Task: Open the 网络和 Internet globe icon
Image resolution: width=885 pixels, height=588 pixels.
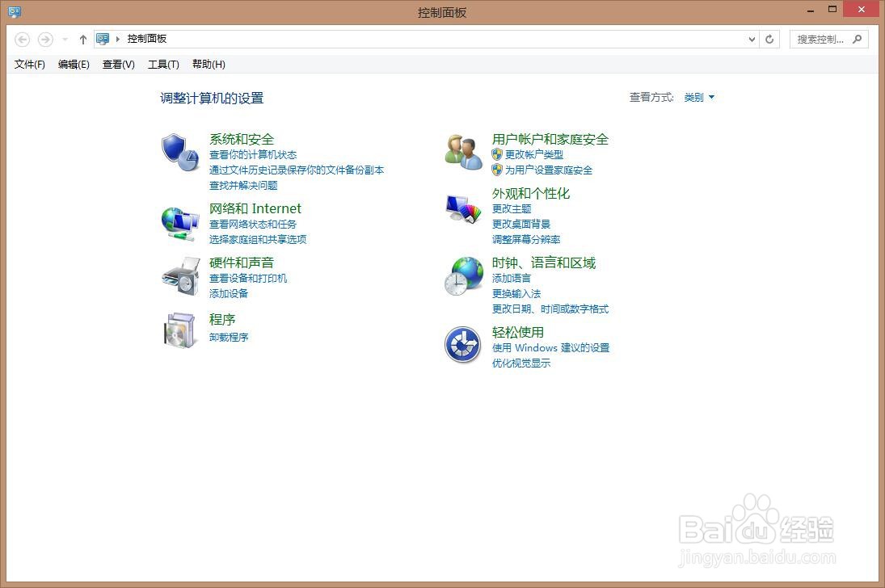Action: 180,224
